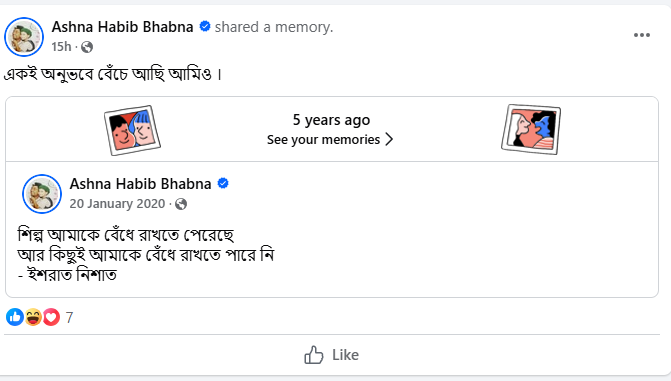Click right memory photo illustration
The height and width of the screenshot is (381, 671).
[x=531, y=129]
